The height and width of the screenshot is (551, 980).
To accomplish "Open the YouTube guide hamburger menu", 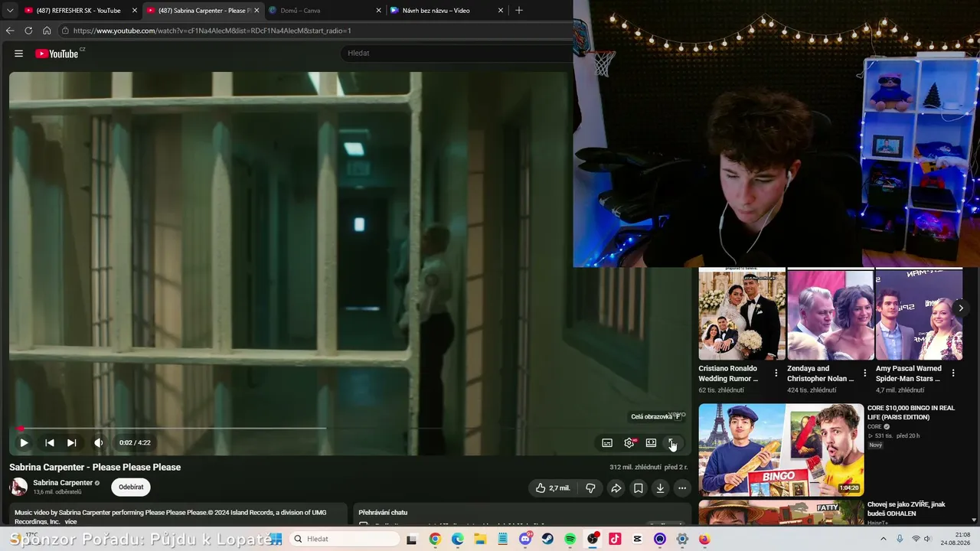I will point(18,54).
